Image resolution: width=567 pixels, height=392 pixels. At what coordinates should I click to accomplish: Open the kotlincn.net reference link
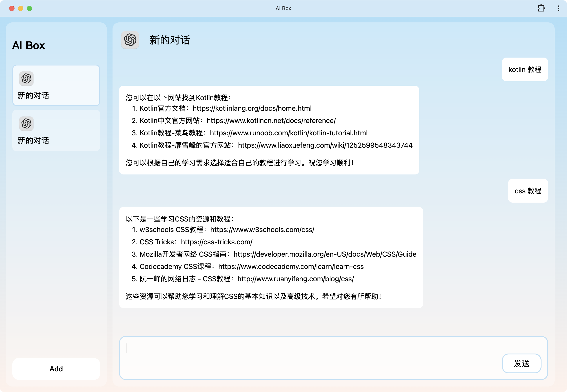pos(271,121)
